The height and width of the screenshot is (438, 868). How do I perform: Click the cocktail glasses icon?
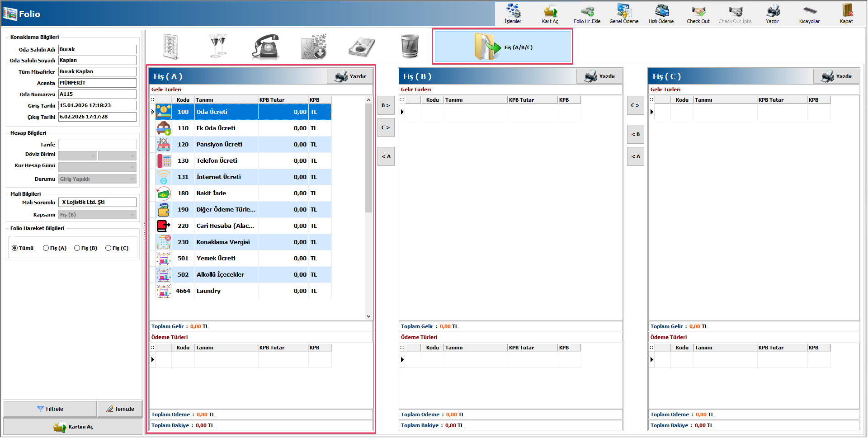(x=218, y=46)
